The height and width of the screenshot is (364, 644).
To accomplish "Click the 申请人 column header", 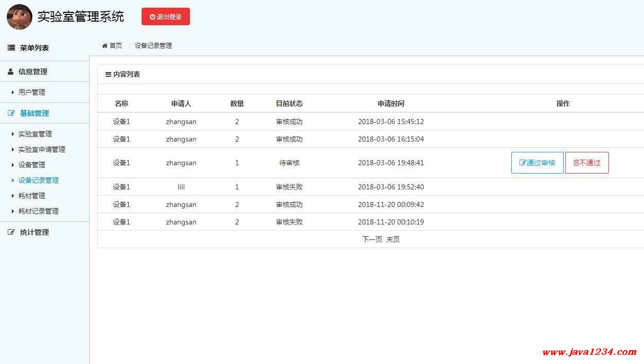I will (x=181, y=103).
